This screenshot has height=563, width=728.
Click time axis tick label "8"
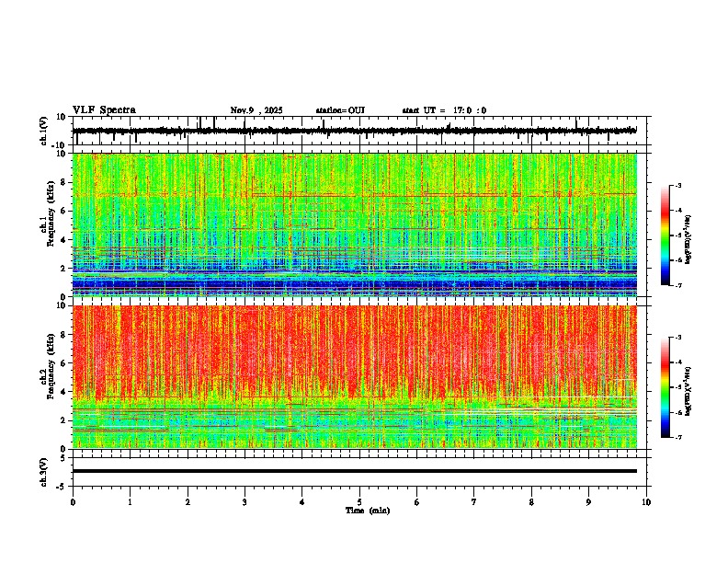pos(531,502)
